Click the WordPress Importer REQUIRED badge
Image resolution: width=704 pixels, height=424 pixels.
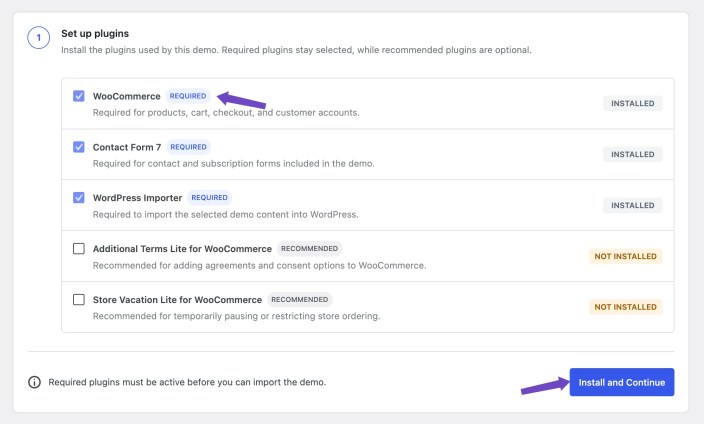tap(210, 198)
